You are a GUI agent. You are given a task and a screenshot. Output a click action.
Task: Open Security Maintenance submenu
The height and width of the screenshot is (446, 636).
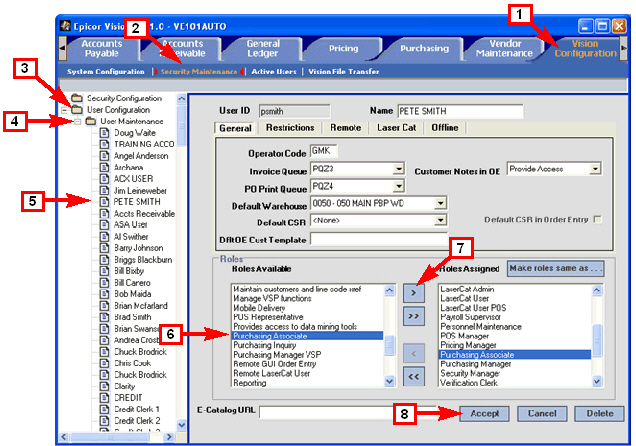199,71
